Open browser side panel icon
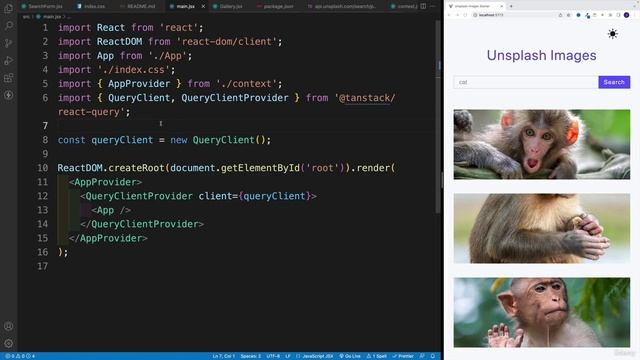640x360 pixels. (618, 15)
